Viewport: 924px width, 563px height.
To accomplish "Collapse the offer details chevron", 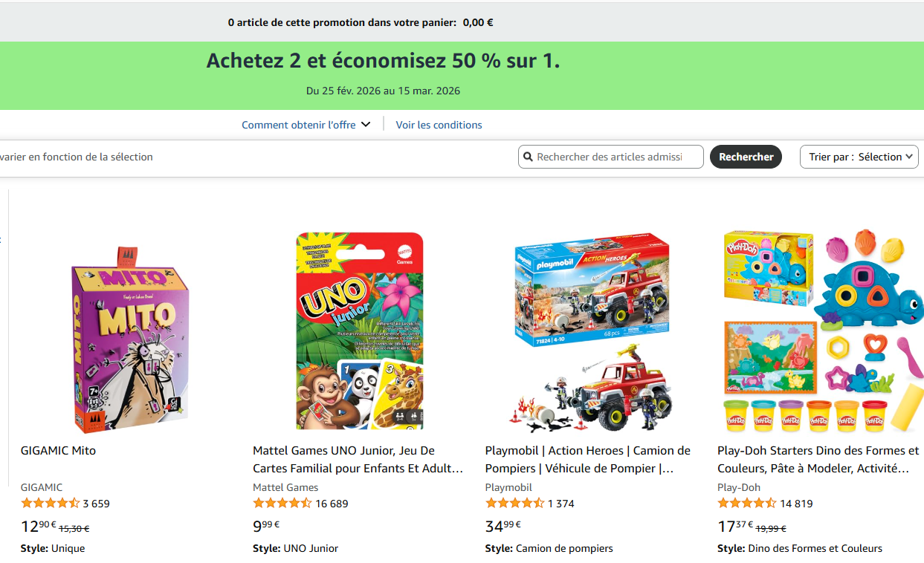I will pos(365,124).
